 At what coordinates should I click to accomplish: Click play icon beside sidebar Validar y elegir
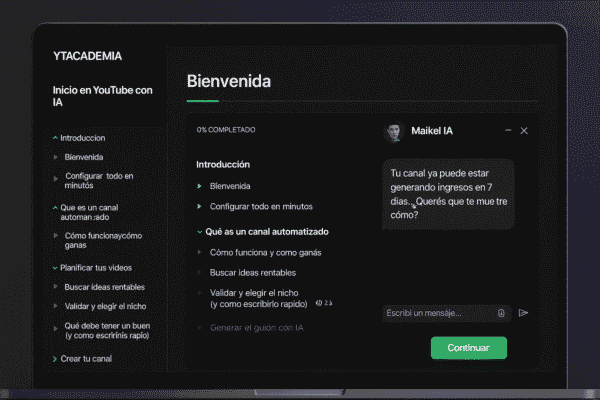pos(56,306)
